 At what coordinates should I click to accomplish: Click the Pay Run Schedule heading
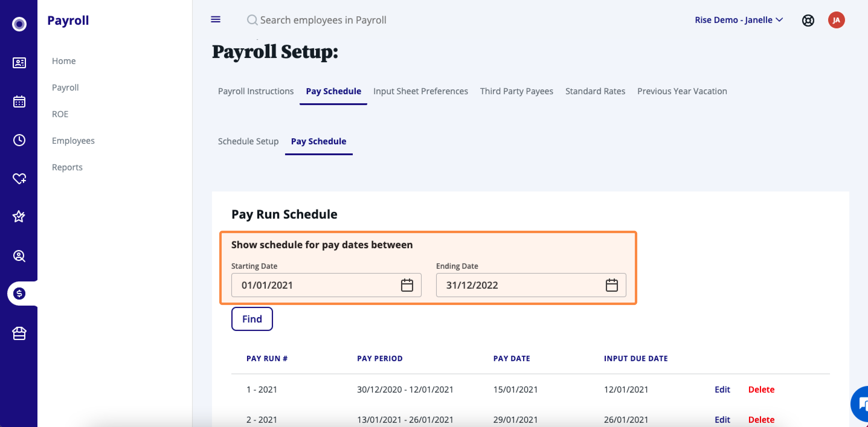click(x=284, y=215)
